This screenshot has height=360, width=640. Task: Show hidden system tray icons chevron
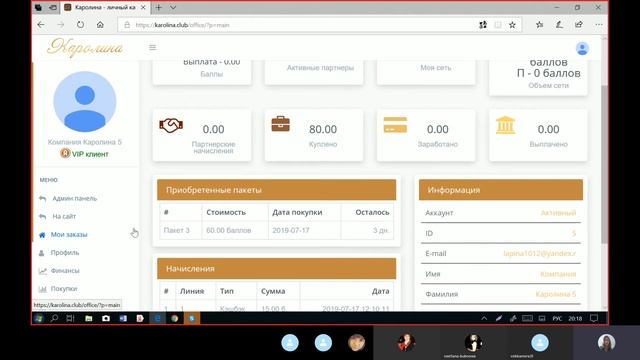tap(484, 318)
